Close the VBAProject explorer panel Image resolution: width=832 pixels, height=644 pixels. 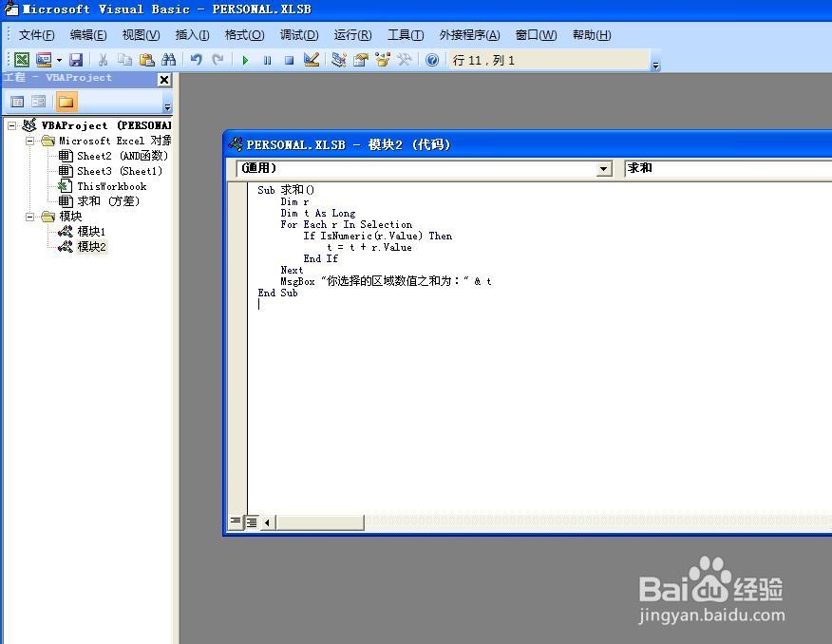click(x=164, y=80)
